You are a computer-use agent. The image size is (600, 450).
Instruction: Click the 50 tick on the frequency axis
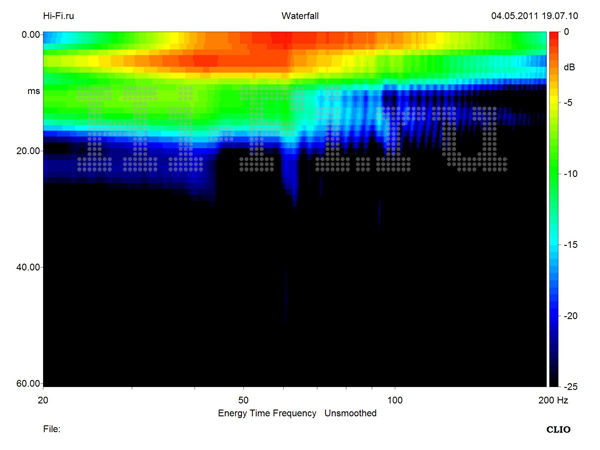[243, 399]
